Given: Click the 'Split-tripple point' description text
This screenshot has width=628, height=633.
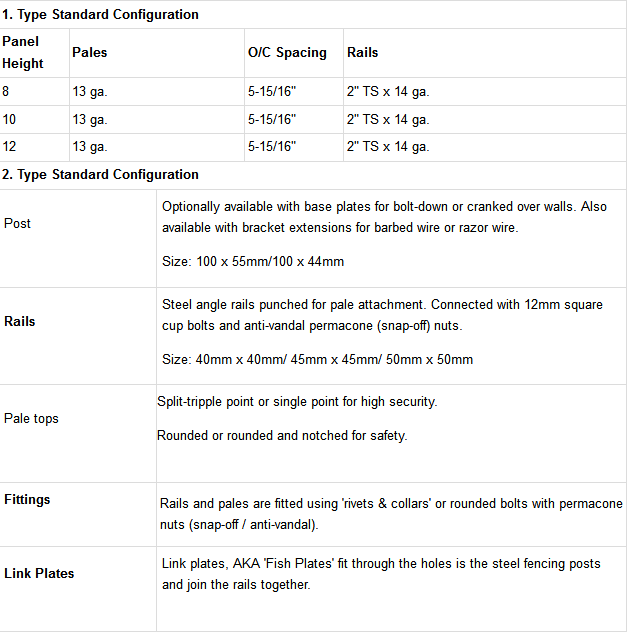Looking at the screenshot, I should coord(297,402).
